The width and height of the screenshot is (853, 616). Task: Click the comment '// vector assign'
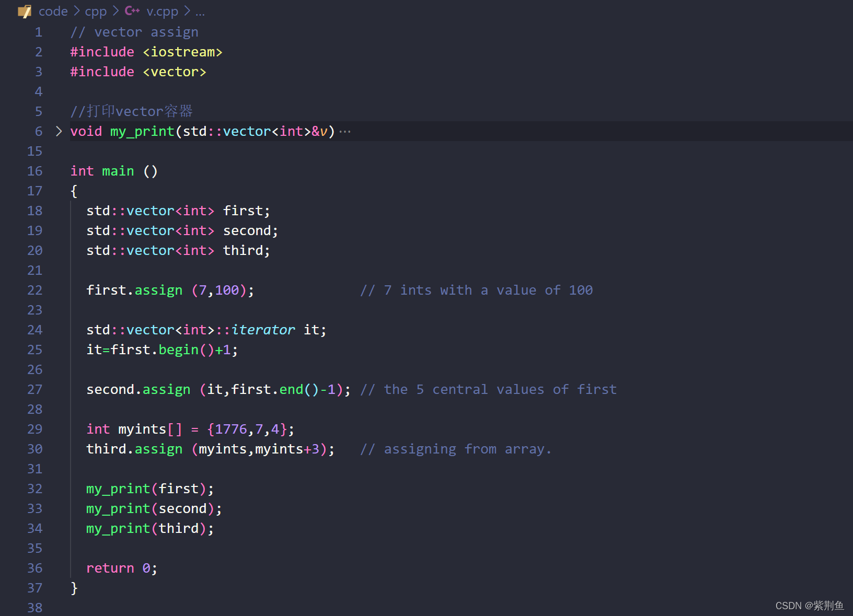point(134,32)
